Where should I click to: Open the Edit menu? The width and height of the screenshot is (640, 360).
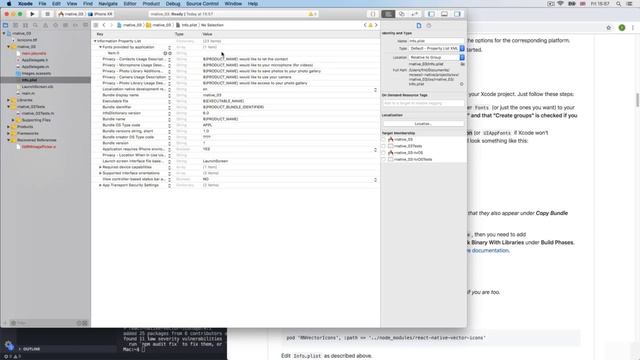(x=56, y=4)
